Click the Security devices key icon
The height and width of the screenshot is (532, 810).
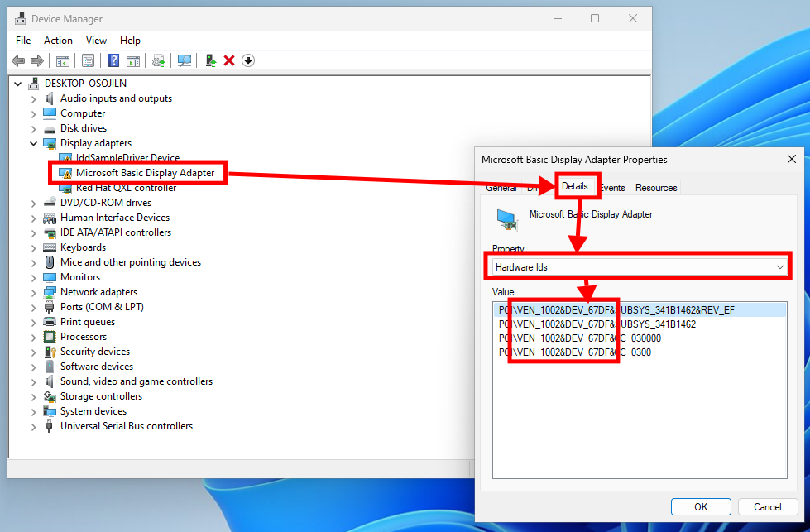[50, 352]
